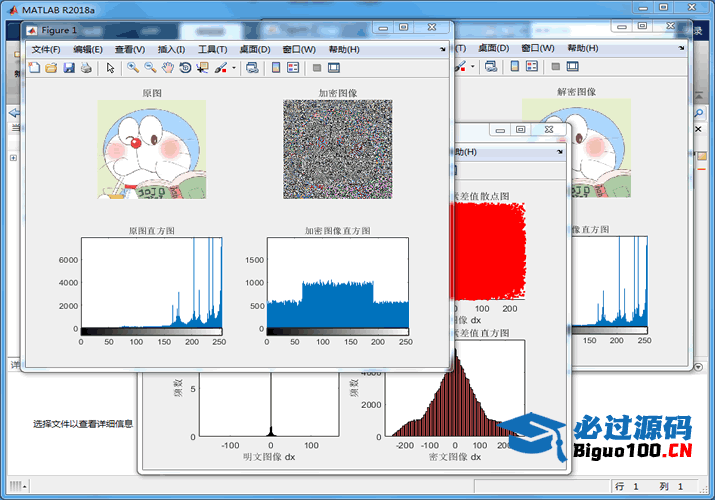The image size is (715, 500).
Task: Open 文件(F) menu in Figure 1
Action: [x=46, y=49]
